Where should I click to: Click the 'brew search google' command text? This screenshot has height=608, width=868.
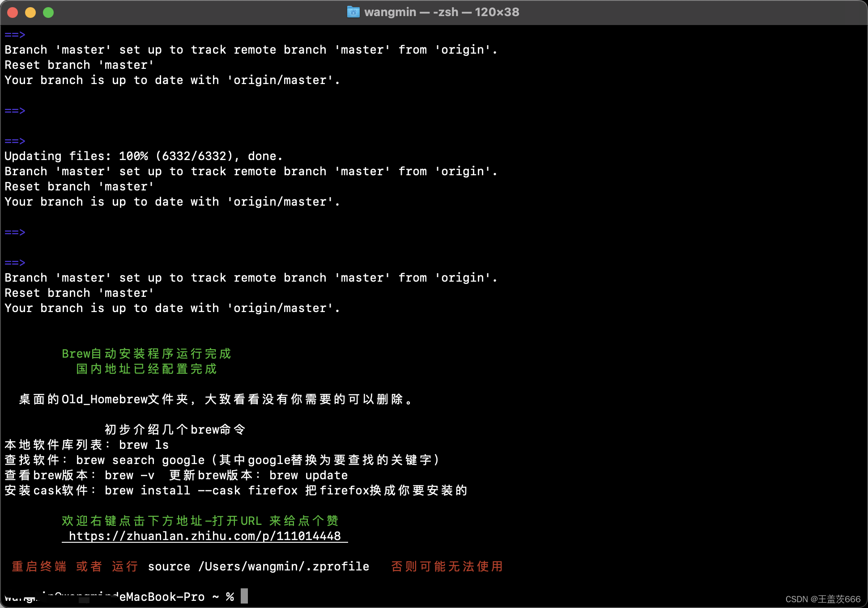[140, 460]
